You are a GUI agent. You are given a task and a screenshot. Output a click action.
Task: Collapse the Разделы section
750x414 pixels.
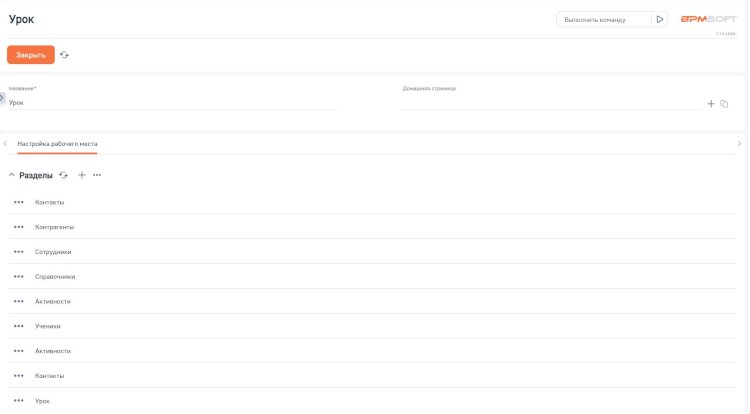click(12, 175)
